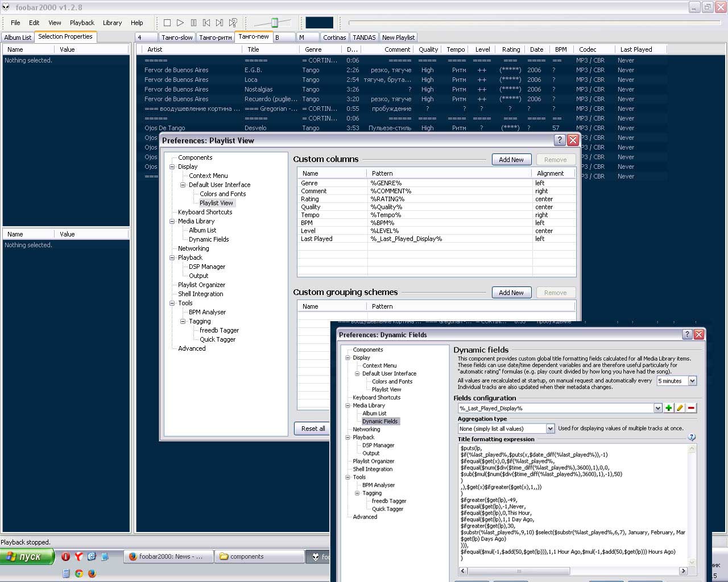
Task: Open the recalculation interval dropdown
Action: 692,381
